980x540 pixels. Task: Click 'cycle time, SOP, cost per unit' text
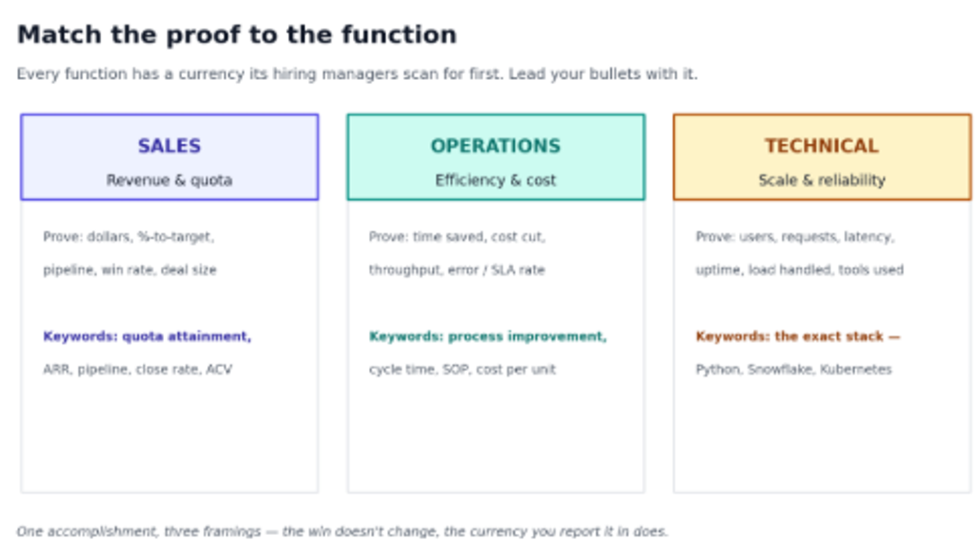pos(462,369)
